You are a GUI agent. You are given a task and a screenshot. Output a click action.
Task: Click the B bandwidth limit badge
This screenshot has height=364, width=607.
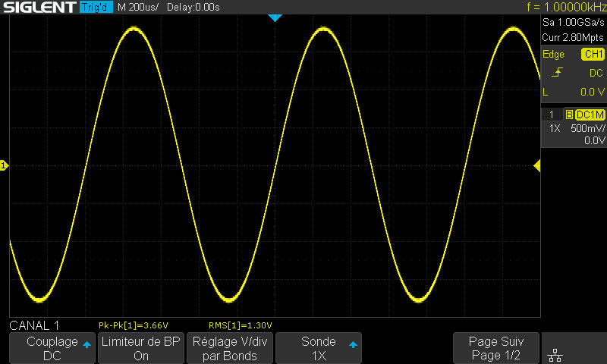coord(569,115)
